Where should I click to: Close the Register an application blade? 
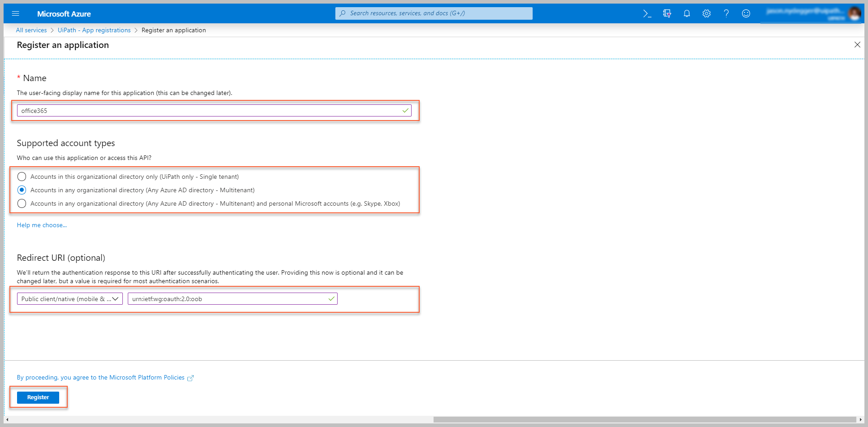click(857, 45)
